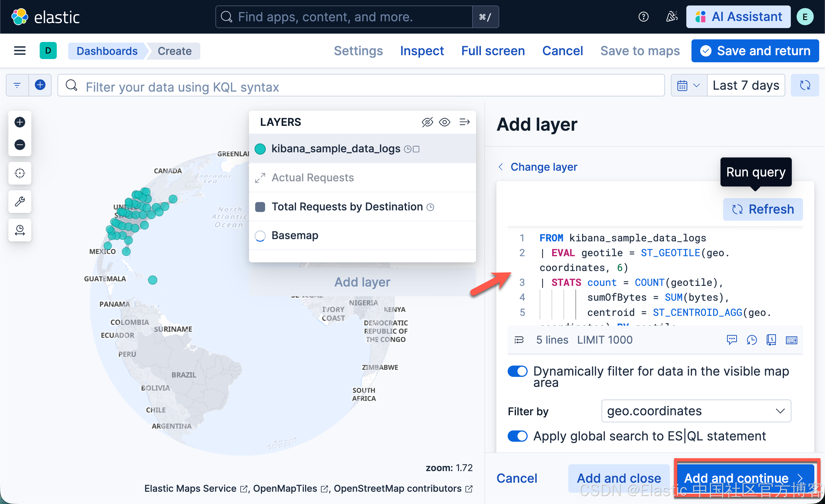Image resolution: width=825 pixels, height=504 pixels.
Task: Click the Change layer link
Action: coord(543,167)
